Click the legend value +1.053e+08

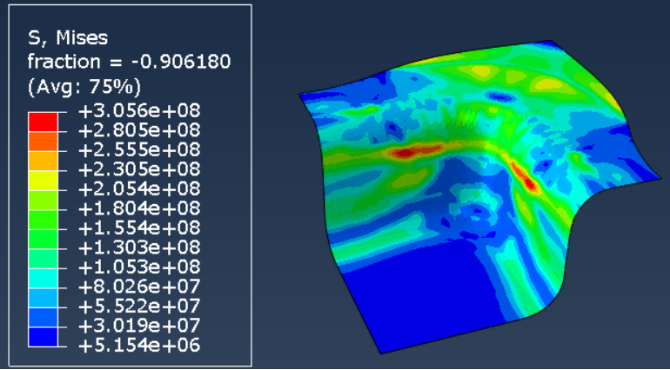(x=139, y=267)
